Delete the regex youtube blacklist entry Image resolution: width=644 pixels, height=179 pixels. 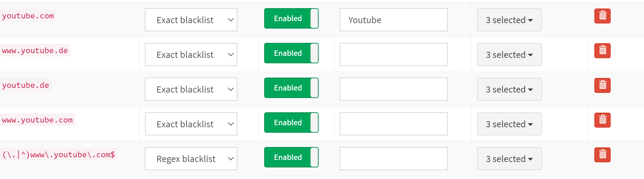coord(602,155)
